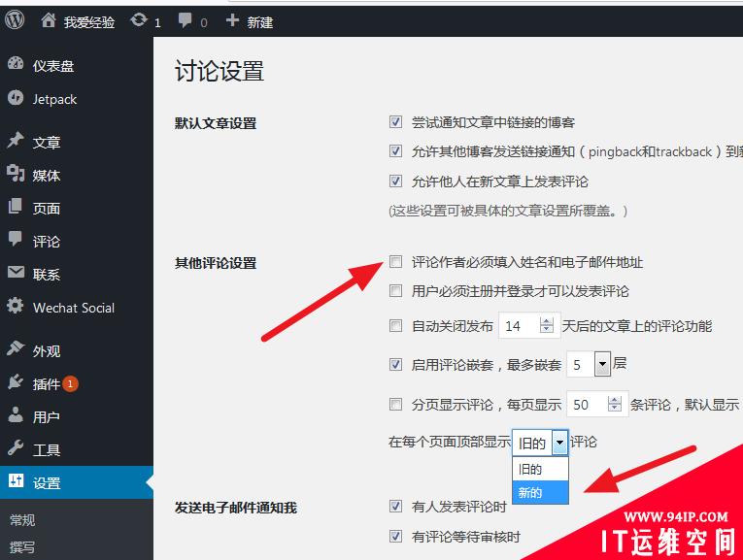Check 用户必须注册并登录才可以发表评论
The image size is (743, 560).
click(395, 290)
